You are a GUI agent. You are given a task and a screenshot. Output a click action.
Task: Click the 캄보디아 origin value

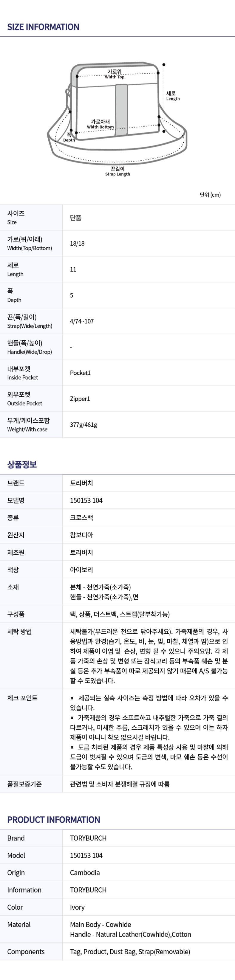81,535
